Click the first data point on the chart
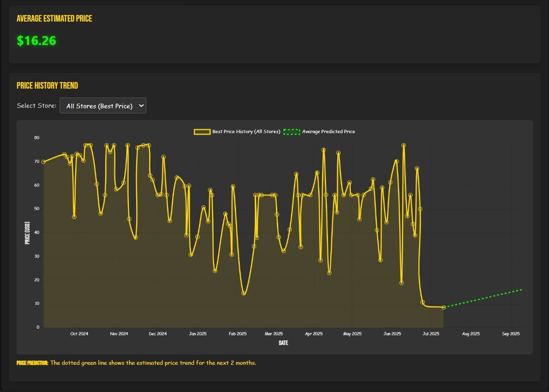 click(43, 161)
